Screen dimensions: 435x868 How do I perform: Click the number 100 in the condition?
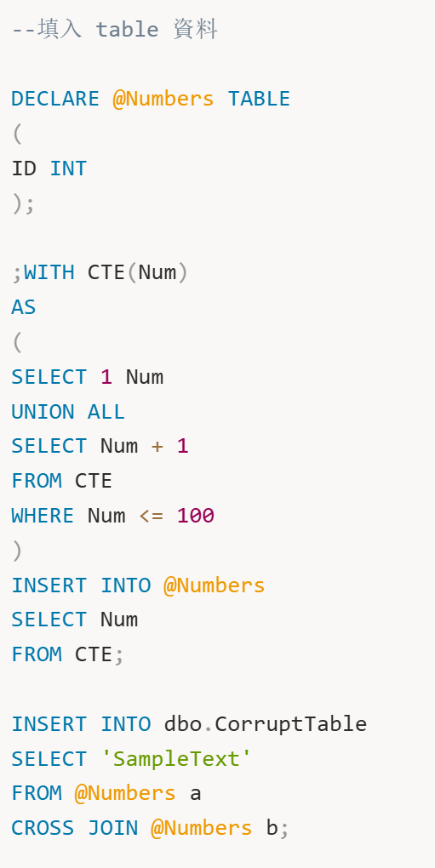[195, 516]
